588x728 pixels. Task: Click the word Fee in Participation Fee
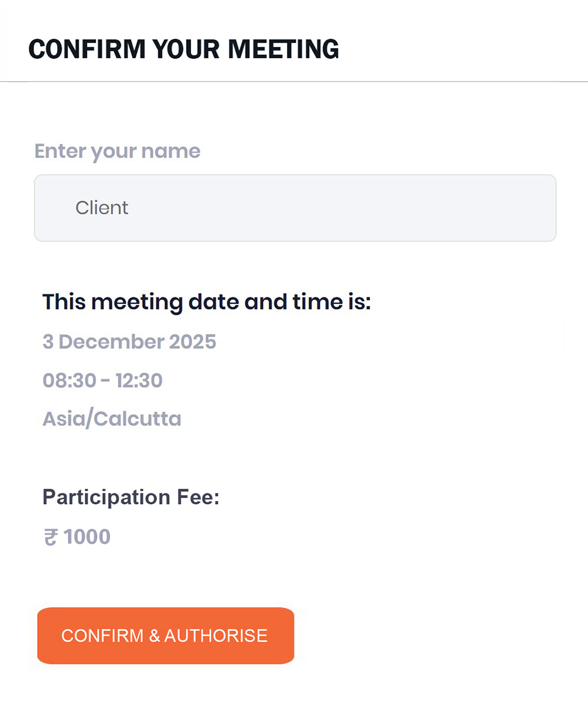click(x=198, y=497)
